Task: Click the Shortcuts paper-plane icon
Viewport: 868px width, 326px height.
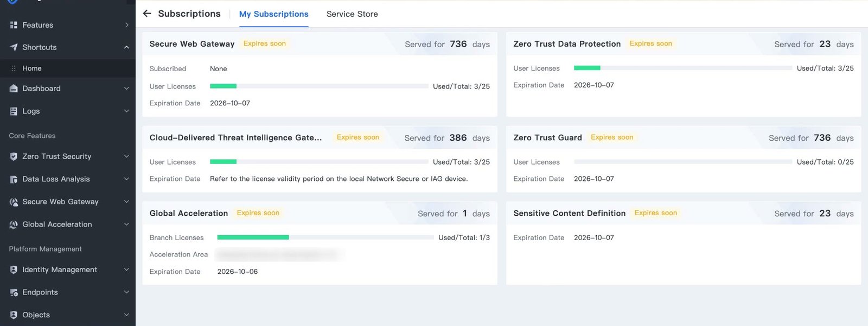Action: tap(14, 47)
